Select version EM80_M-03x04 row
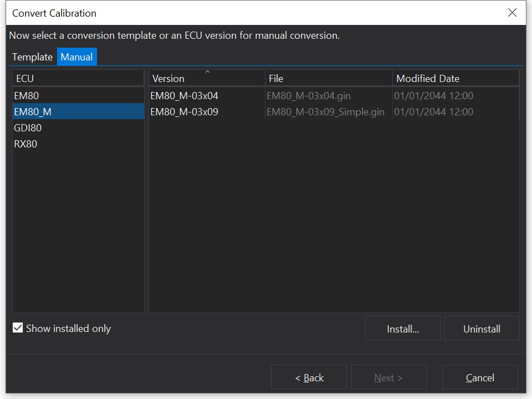 184,96
